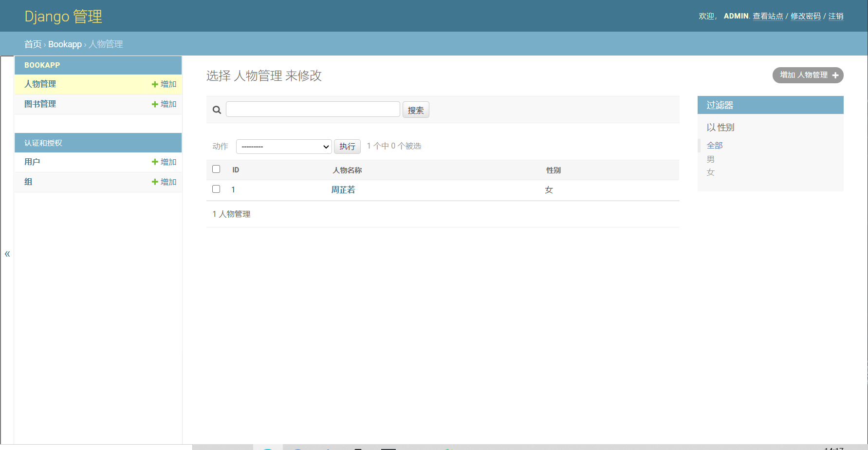Go to 首页 in the breadcrumb
Image resolution: width=868 pixels, height=450 pixels.
pyautogui.click(x=33, y=44)
